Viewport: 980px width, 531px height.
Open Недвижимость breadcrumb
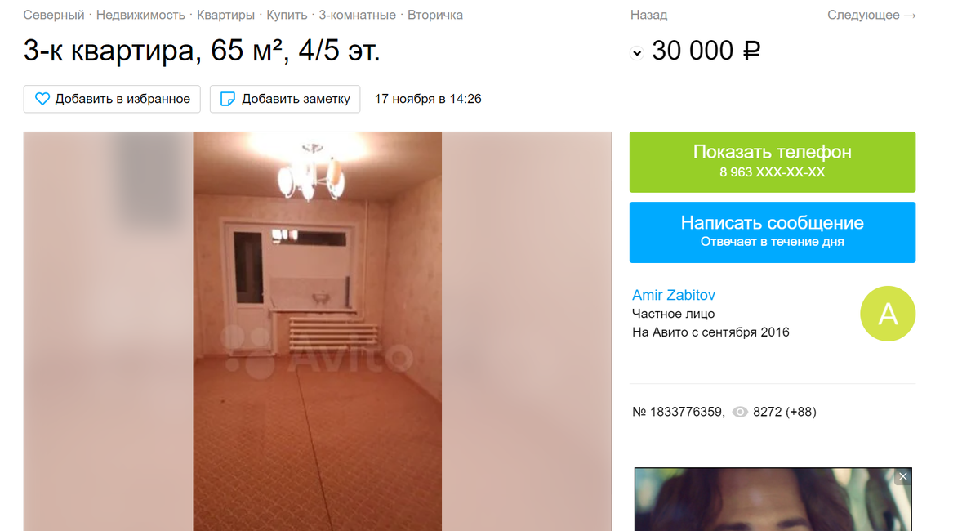click(140, 15)
